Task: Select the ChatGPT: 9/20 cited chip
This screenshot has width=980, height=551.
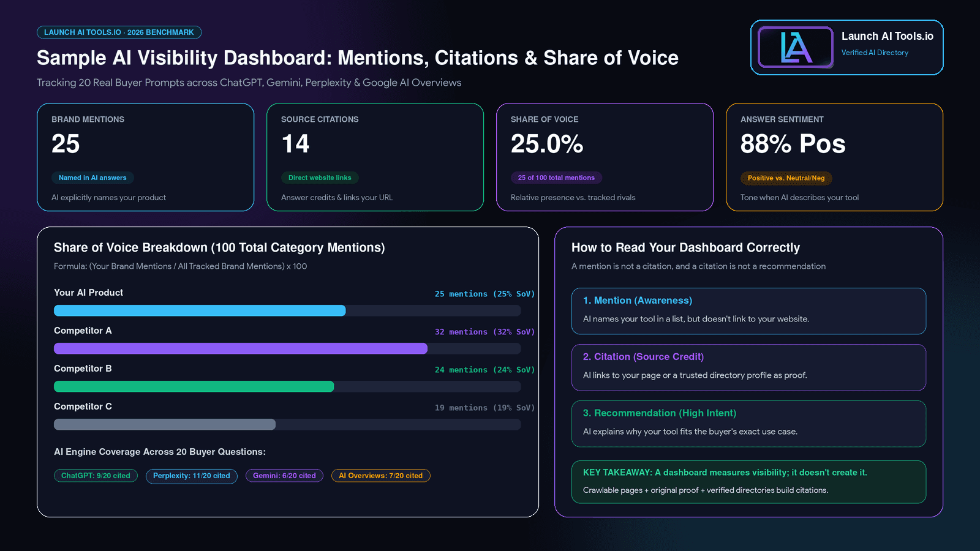Action: pyautogui.click(x=96, y=476)
